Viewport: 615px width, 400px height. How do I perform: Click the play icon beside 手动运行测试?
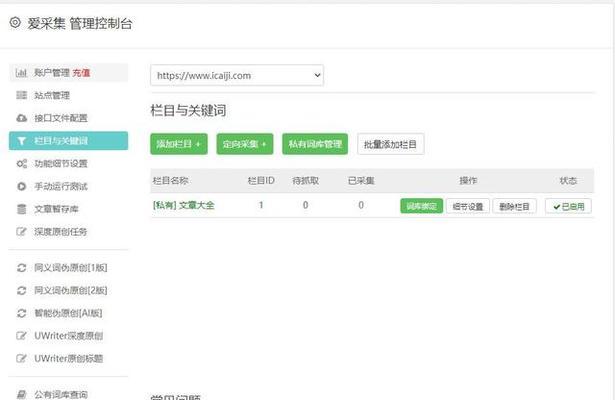point(21,186)
